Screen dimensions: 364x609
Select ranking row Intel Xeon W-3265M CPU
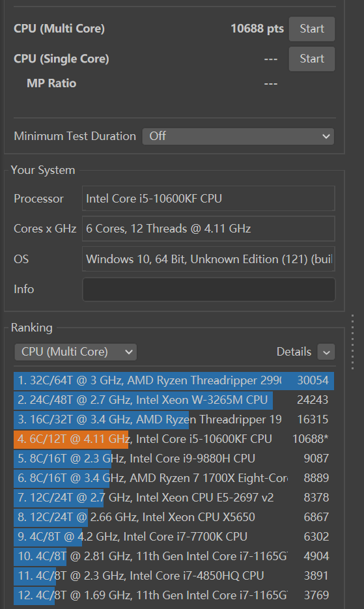point(174,400)
